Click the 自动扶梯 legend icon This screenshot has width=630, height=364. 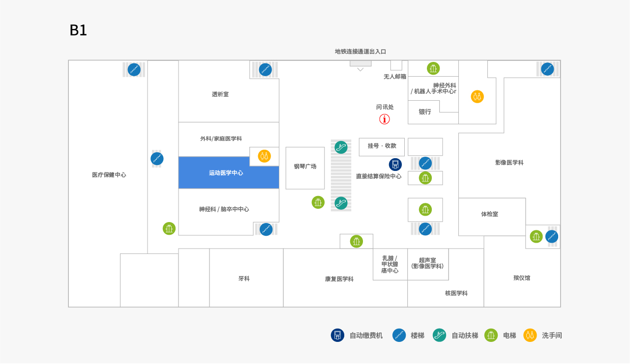click(440, 336)
